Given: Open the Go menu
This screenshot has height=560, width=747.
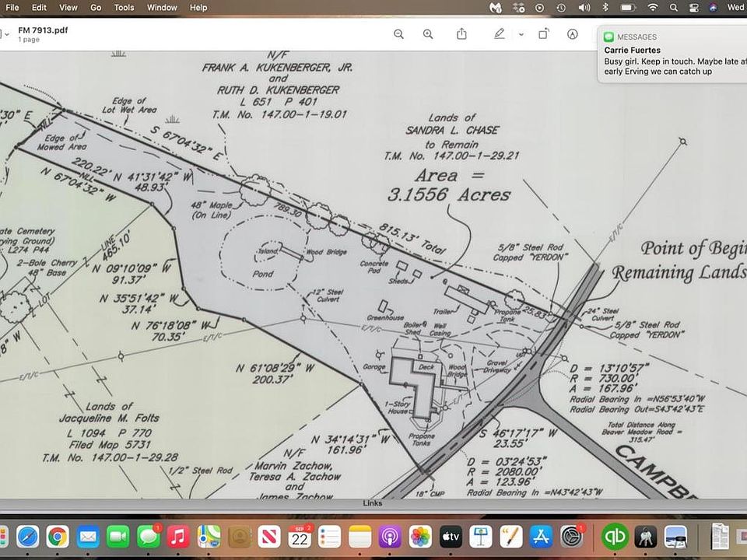Looking at the screenshot, I should click(96, 7).
